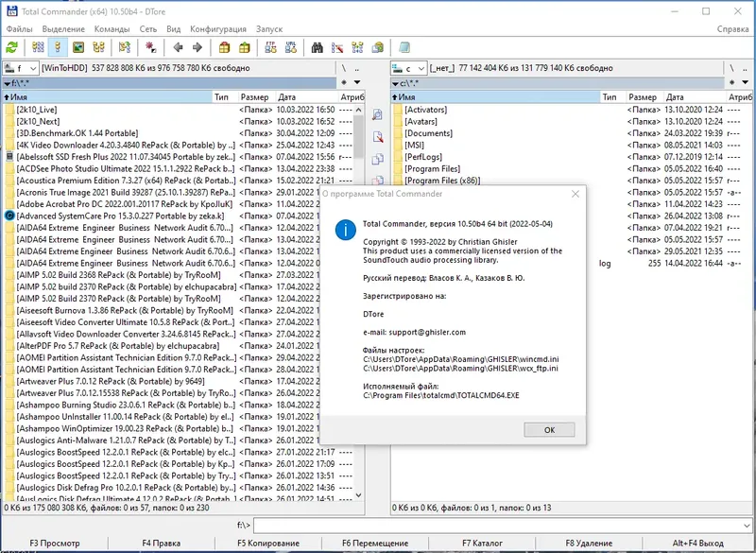
Task: Click the Abelssoft SSD Fresh folder icon
Action: (9, 157)
